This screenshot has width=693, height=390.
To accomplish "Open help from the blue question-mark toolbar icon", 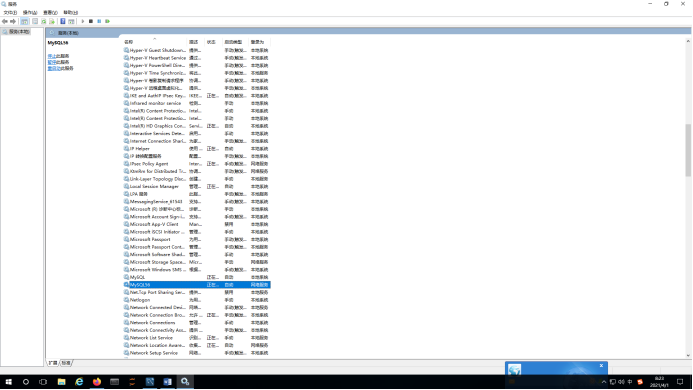I will tap(63, 21).
